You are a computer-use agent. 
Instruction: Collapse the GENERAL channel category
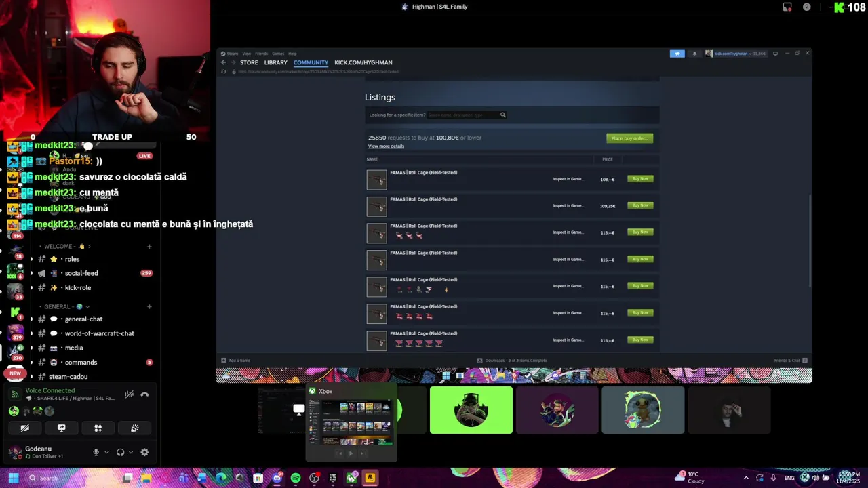click(x=65, y=306)
